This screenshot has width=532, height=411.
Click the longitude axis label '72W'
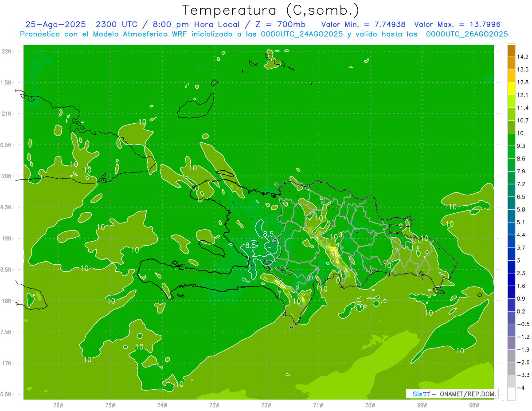[266, 405]
